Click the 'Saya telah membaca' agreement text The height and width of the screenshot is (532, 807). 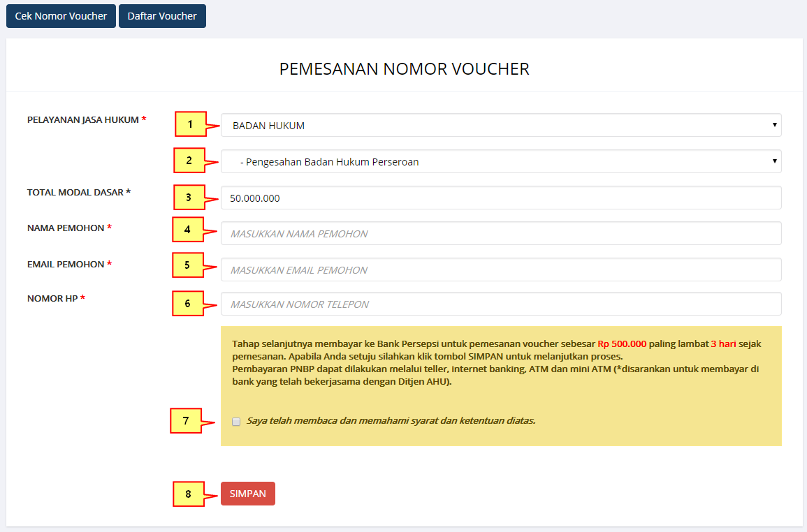click(391, 420)
